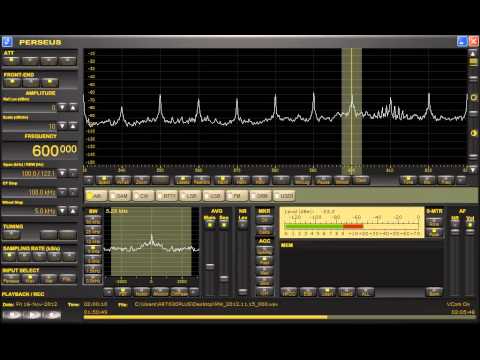The image size is (480, 360).
Task: Click left arrow button on main spectrum toolbar
Action: (x=89, y=180)
